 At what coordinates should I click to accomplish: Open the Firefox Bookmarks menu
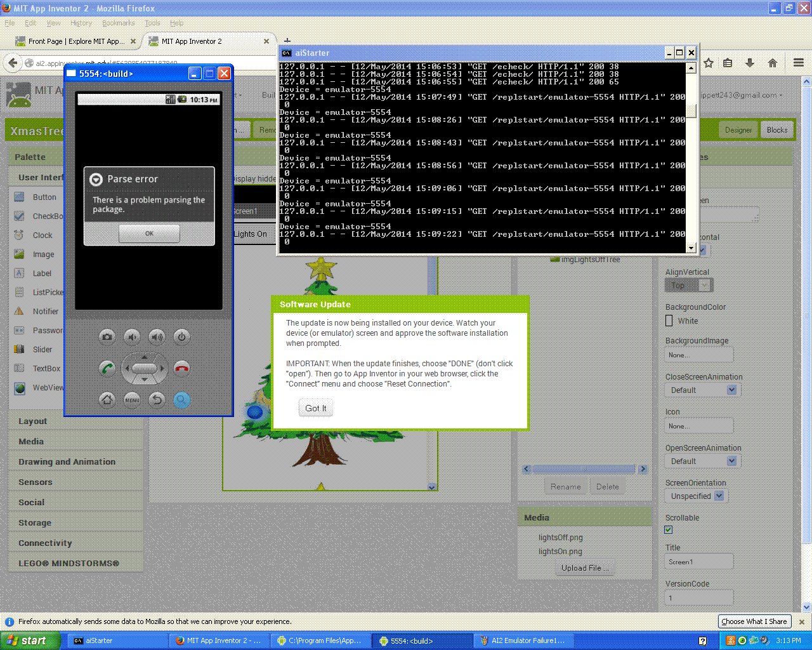point(119,23)
